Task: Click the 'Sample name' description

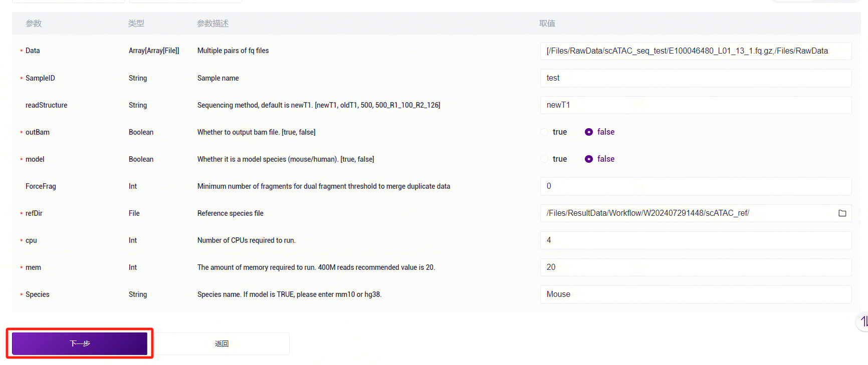Action: pyautogui.click(x=218, y=78)
